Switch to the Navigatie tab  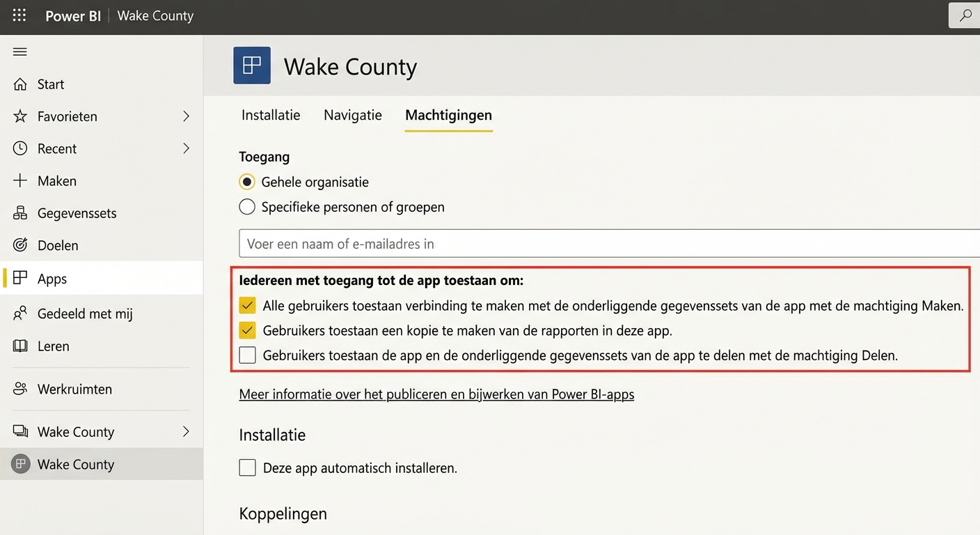point(352,114)
